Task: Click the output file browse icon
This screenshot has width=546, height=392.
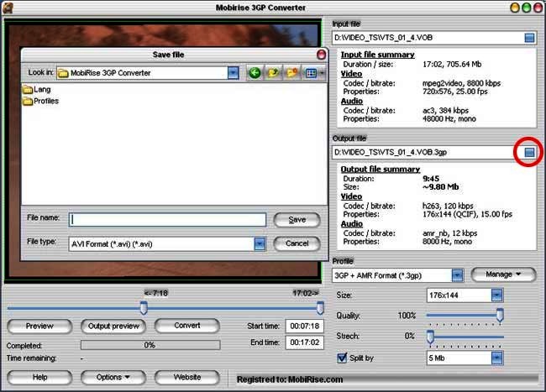Action: point(529,152)
